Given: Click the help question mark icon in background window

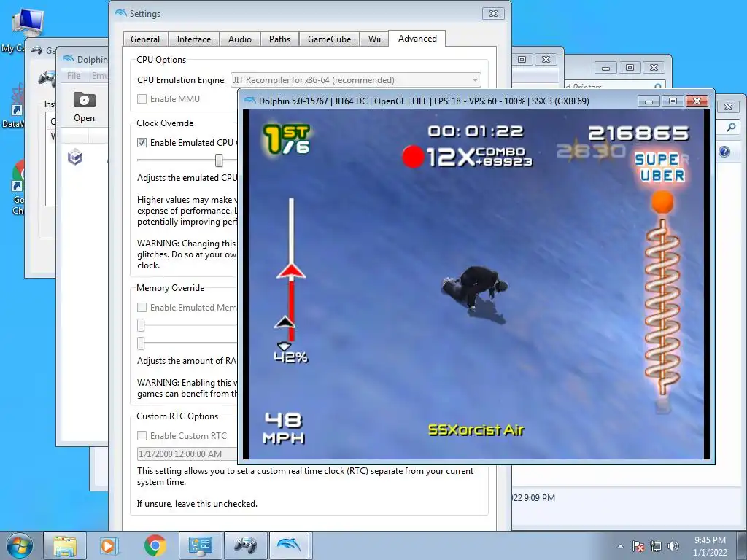Looking at the screenshot, I should (x=724, y=152).
